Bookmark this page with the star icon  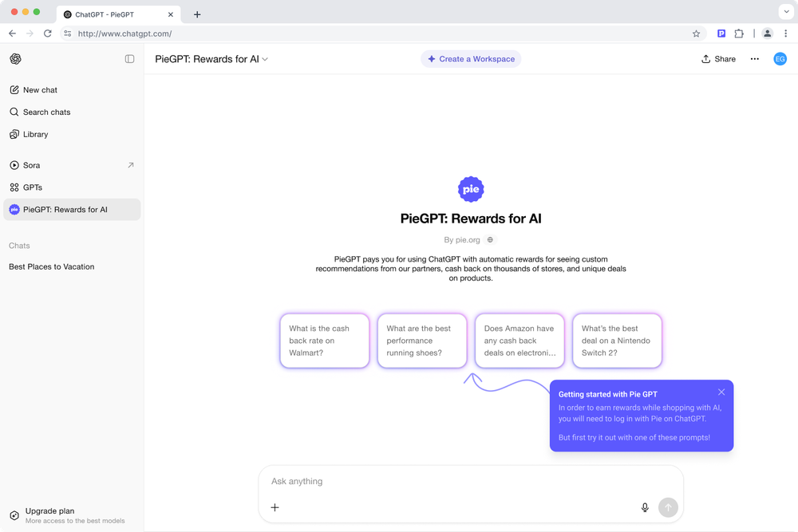coord(696,33)
